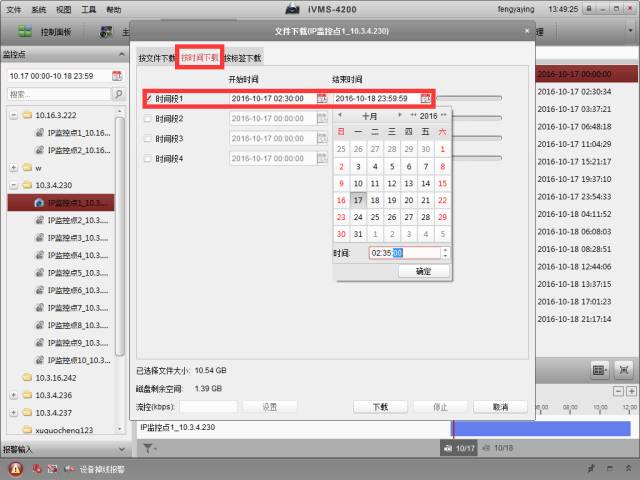Uncheck the 时间段1 checkbox
Image resolution: width=640 pixels, height=480 pixels.
(148, 99)
